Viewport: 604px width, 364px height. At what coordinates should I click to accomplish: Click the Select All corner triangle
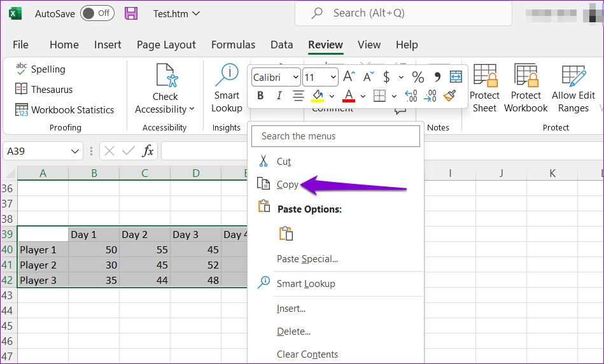[x=9, y=173]
